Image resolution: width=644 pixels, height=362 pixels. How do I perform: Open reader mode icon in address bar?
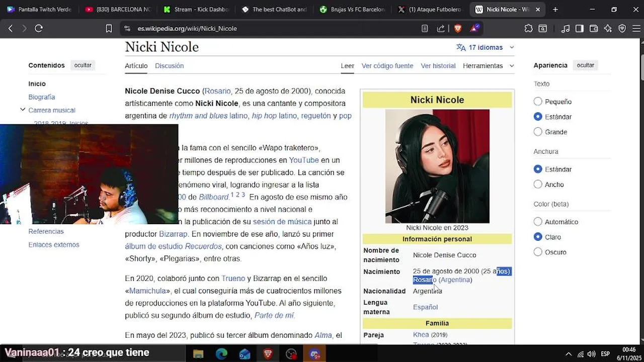tap(425, 29)
